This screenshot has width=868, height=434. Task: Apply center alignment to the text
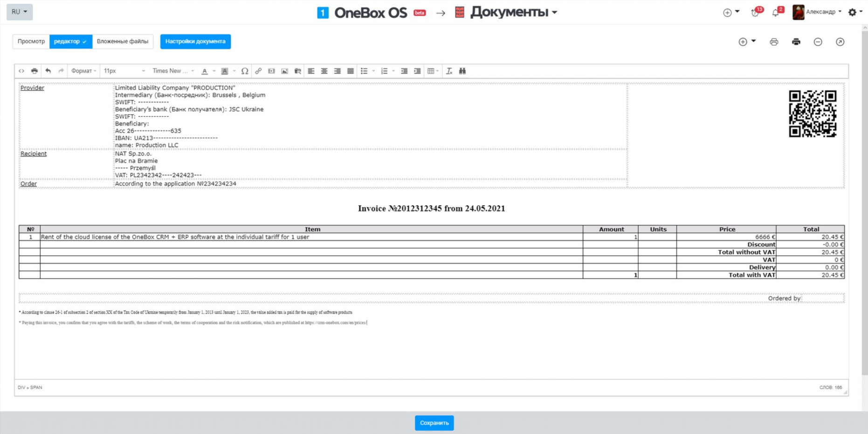point(324,71)
